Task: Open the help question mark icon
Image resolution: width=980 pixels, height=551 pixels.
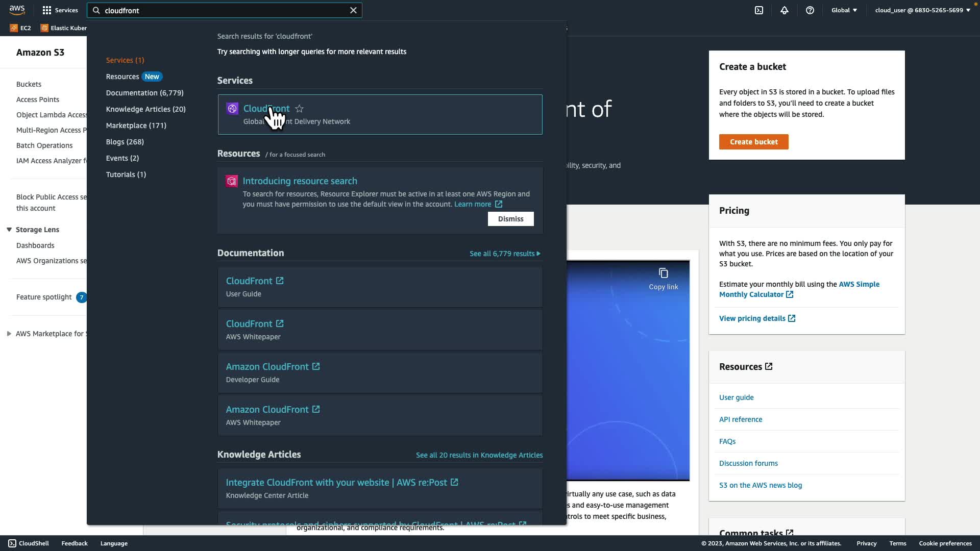Action: pos(810,10)
